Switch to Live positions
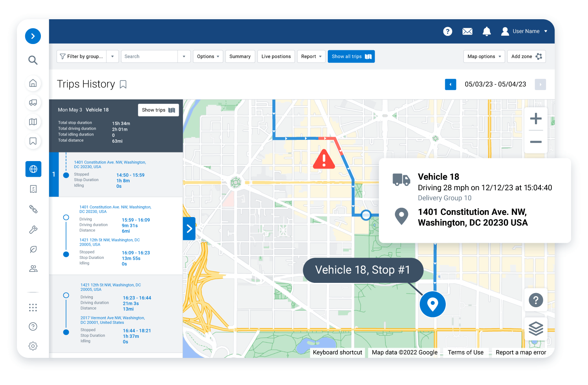This screenshot has height=385, width=588. (276, 57)
